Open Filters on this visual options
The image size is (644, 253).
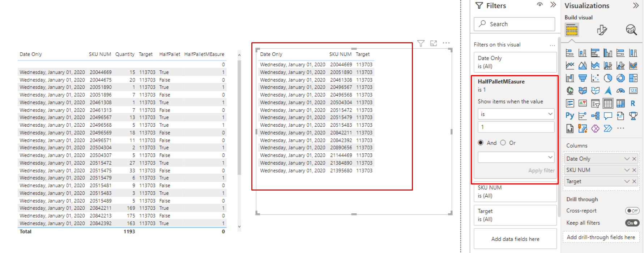pos(552,45)
